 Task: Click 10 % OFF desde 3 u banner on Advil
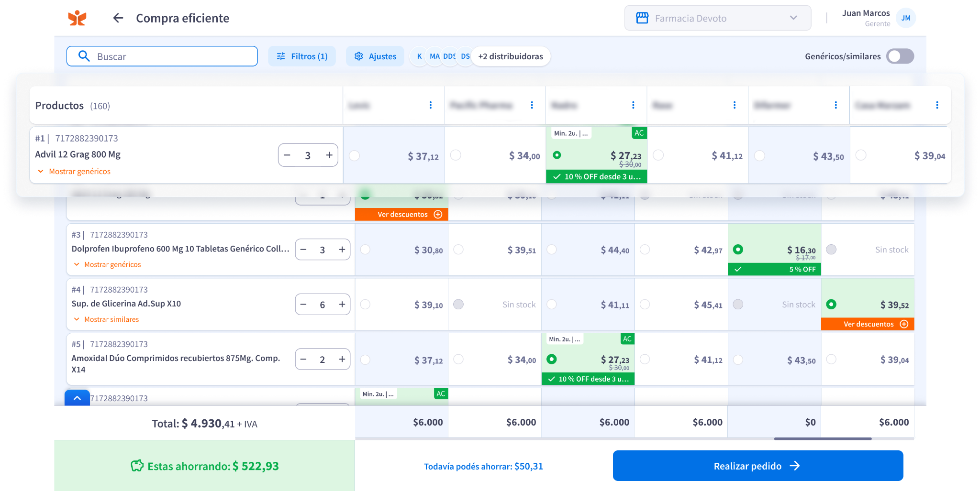[597, 176]
